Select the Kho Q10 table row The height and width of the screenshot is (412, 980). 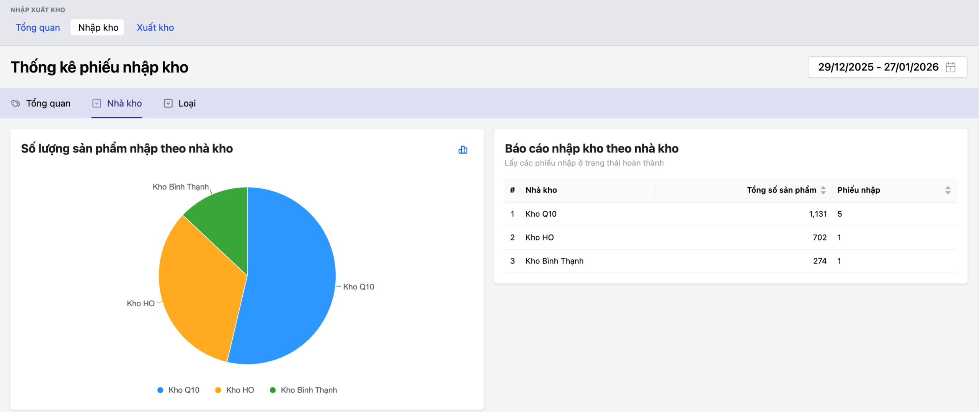pyautogui.click(x=541, y=214)
